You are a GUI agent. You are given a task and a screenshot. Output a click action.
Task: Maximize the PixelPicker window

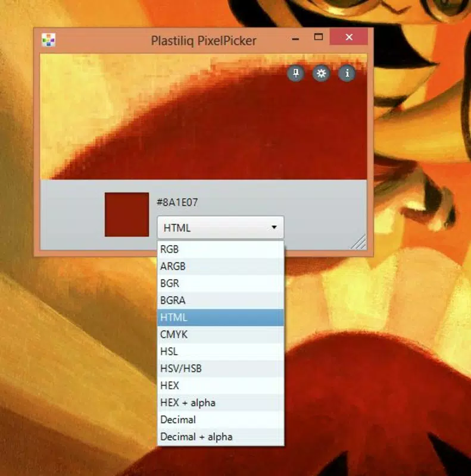pyautogui.click(x=318, y=37)
